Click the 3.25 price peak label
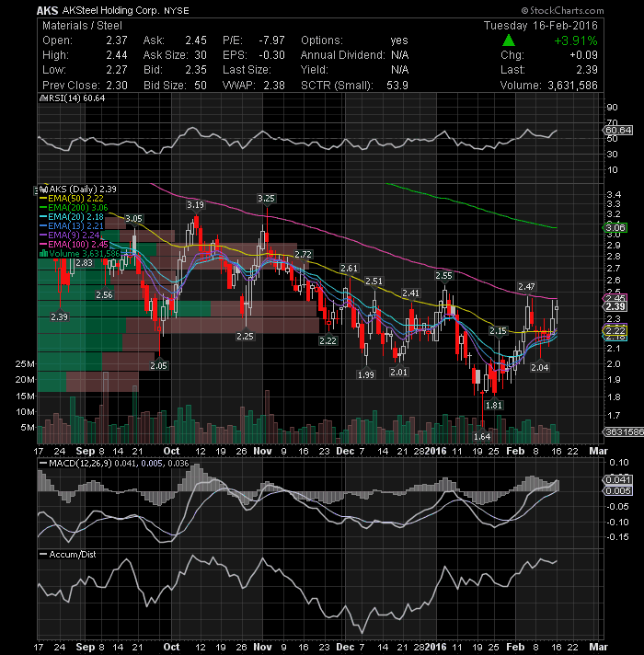Image resolution: width=644 pixels, height=655 pixels. (267, 199)
